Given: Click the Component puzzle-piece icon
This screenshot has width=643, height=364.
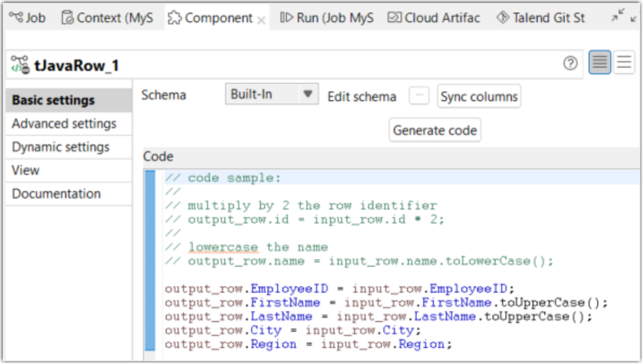Looking at the screenshot, I should [x=175, y=17].
